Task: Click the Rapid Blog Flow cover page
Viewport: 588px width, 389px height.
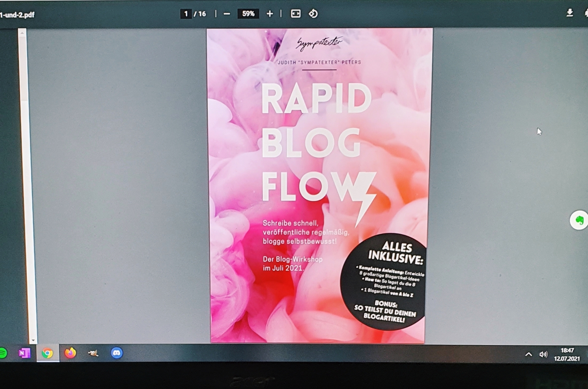Action: tap(319, 185)
